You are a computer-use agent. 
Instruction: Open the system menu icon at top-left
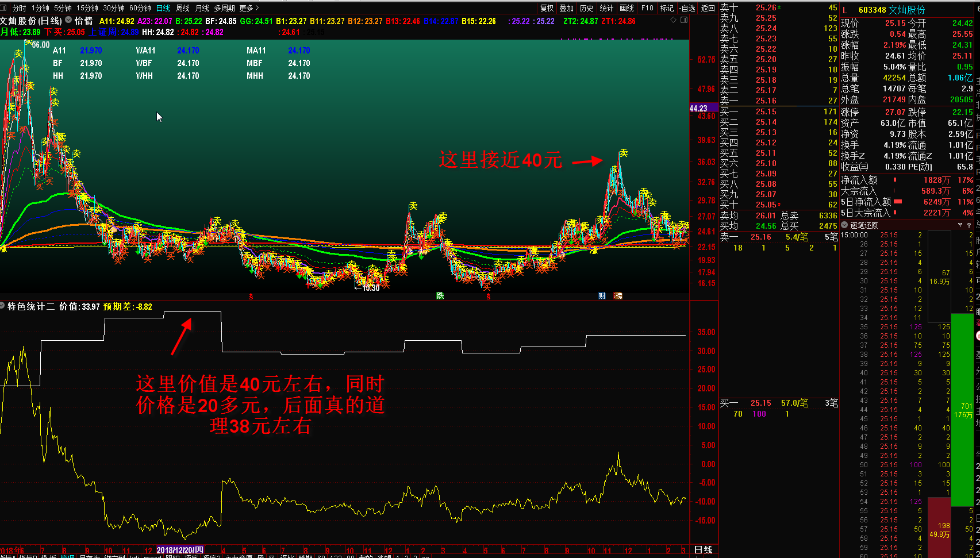pos(4,8)
